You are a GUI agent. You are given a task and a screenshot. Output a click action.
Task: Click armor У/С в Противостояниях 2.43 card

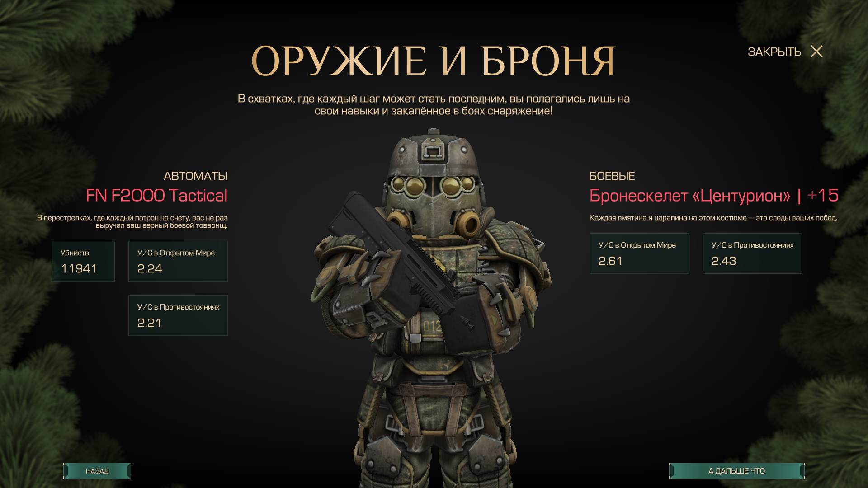752,253
